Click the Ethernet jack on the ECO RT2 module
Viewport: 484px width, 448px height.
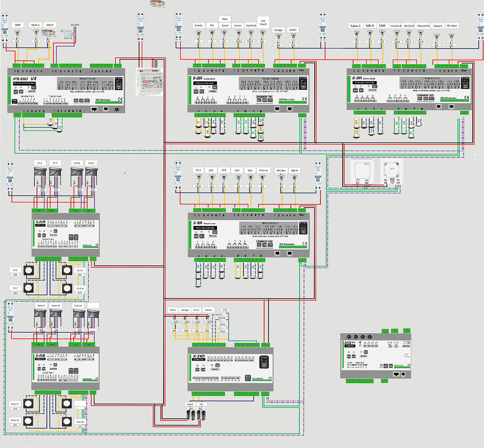pyautogui.click(x=396, y=374)
